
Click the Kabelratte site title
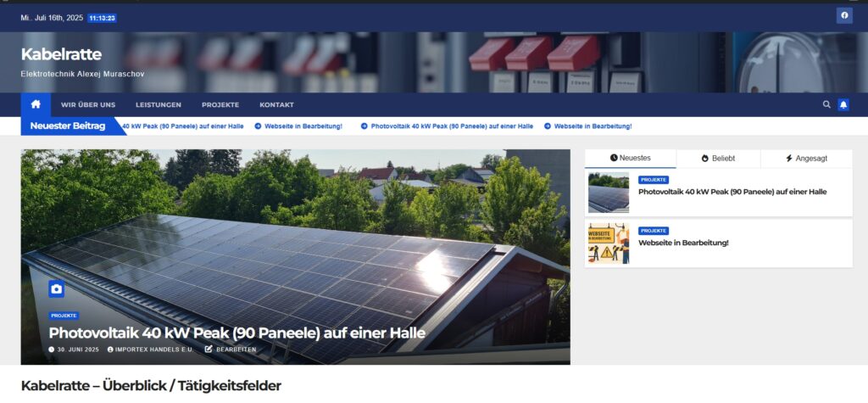point(61,54)
